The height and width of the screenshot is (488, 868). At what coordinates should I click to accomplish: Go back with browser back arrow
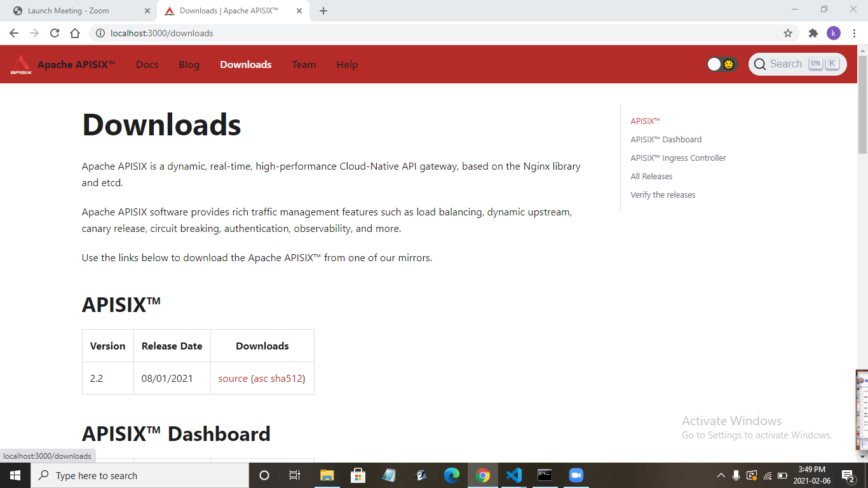(x=14, y=33)
